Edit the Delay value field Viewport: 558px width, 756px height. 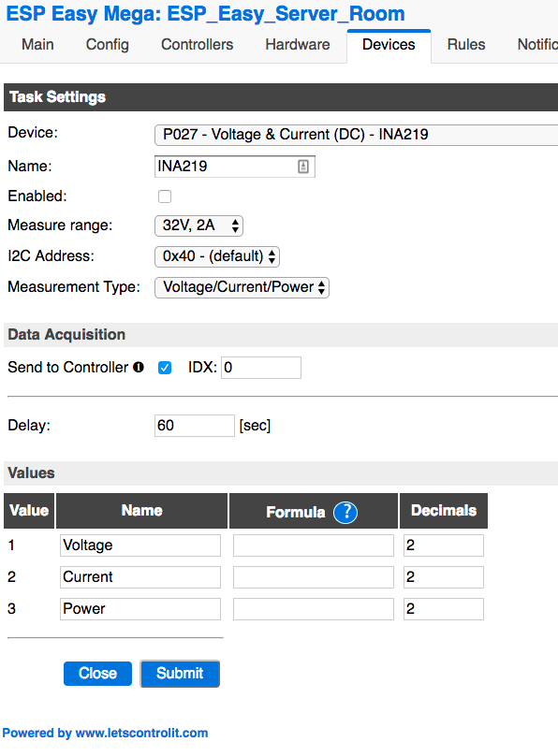coord(195,425)
